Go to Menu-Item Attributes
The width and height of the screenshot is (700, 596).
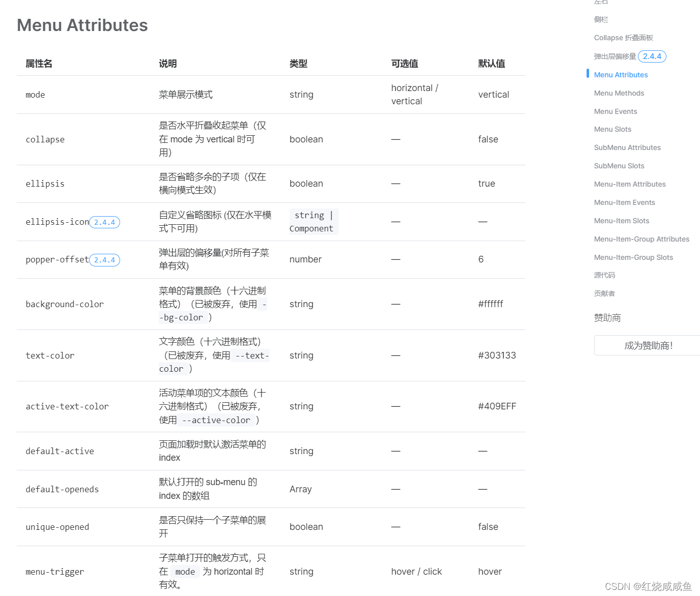click(630, 184)
